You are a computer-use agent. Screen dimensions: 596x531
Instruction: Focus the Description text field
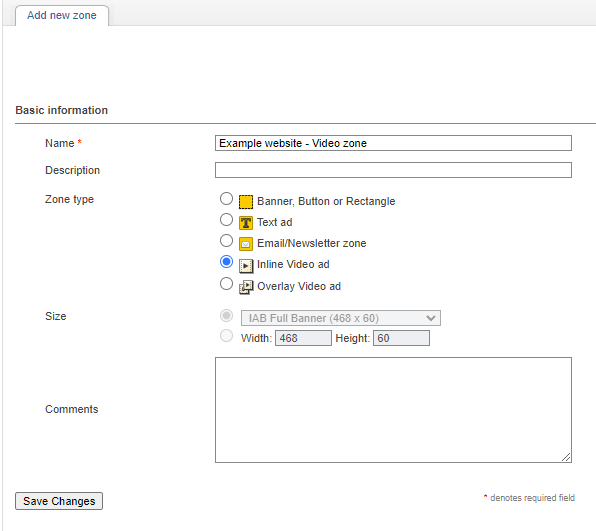coord(393,170)
